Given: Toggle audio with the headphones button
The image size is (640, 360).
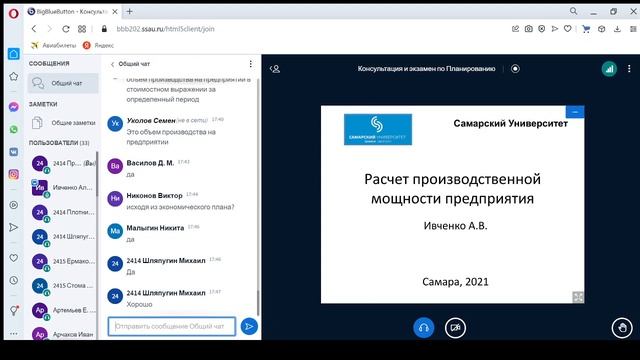Looking at the screenshot, I should (x=423, y=328).
